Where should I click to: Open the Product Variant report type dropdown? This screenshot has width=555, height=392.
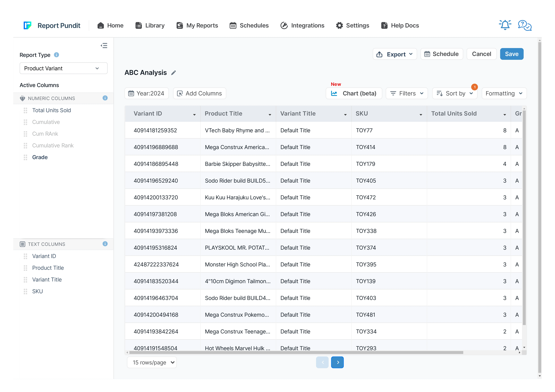point(63,68)
